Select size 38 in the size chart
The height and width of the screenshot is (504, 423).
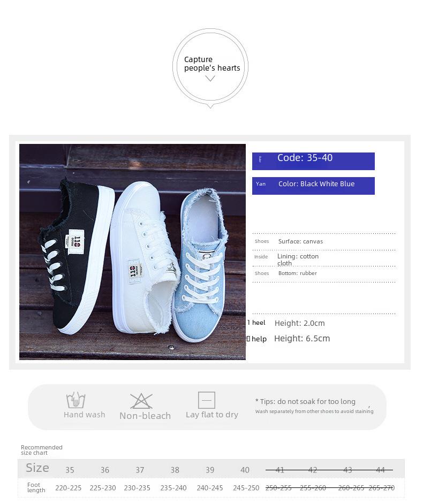point(175,470)
